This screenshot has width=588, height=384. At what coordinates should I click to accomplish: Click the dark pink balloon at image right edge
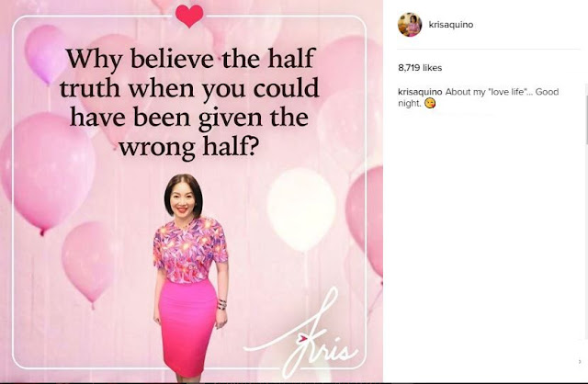(x=365, y=220)
